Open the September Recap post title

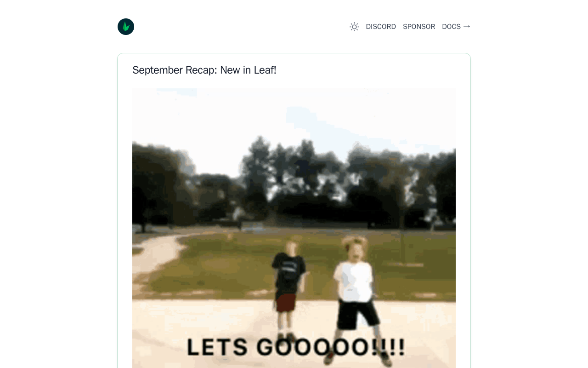(204, 70)
